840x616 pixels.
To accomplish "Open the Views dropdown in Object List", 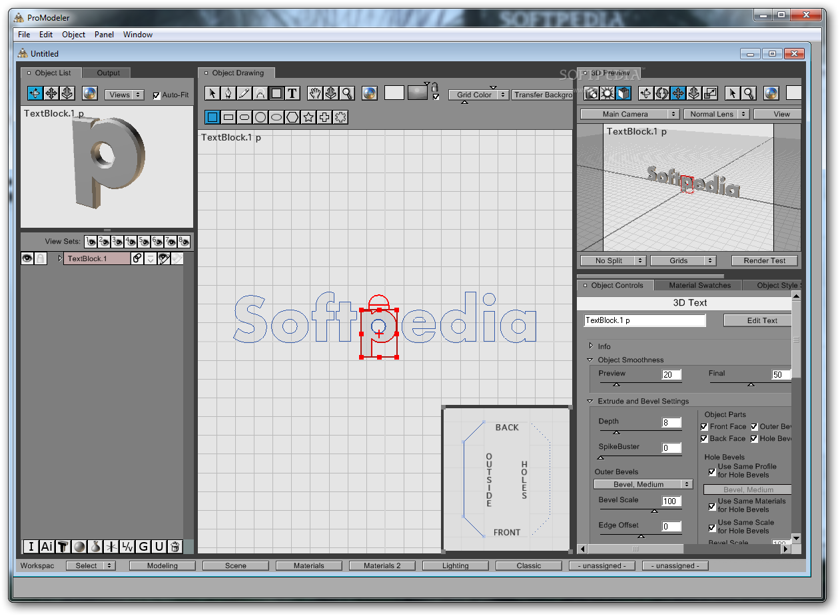I will coord(125,95).
